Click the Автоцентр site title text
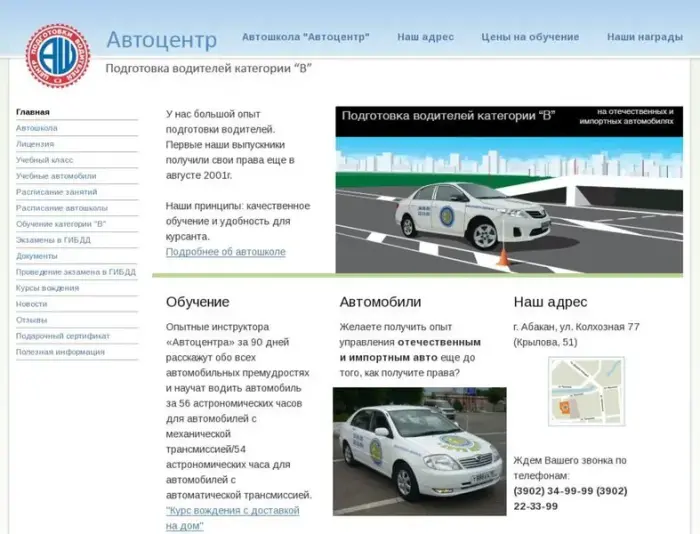700x534 pixels. [x=161, y=40]
